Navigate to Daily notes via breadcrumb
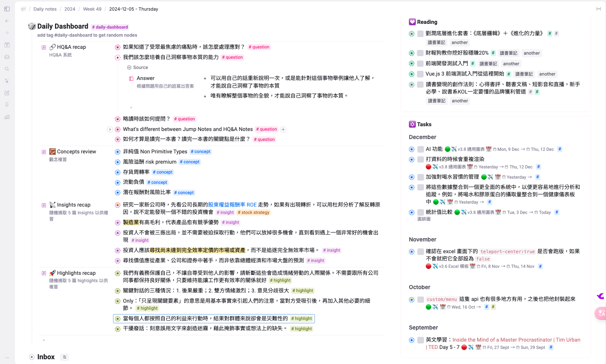The width and height of the screenshot is (606, 364). click(45, 9)
